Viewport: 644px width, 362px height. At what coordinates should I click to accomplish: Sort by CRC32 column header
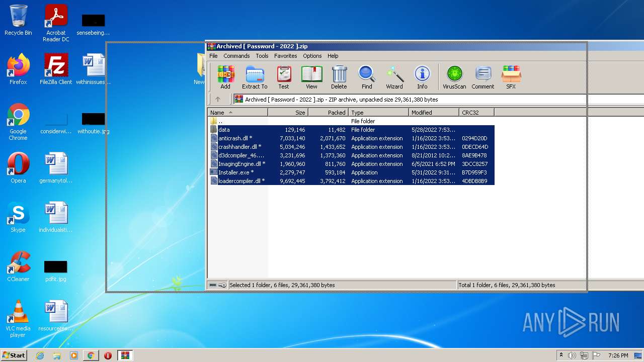[476, 113]
